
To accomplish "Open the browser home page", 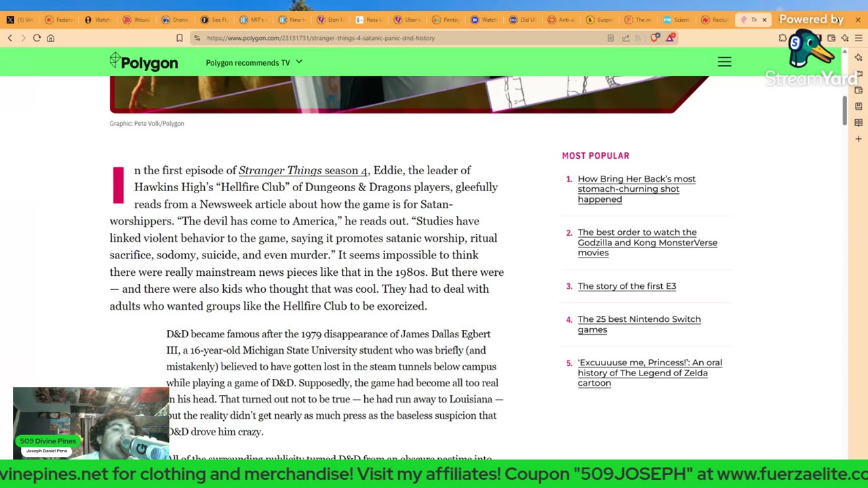I will click(50, 38).
